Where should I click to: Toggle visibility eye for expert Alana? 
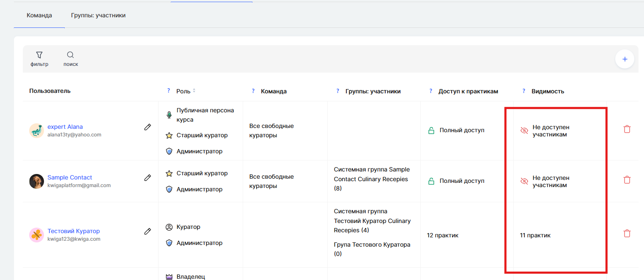click(524, 131)
